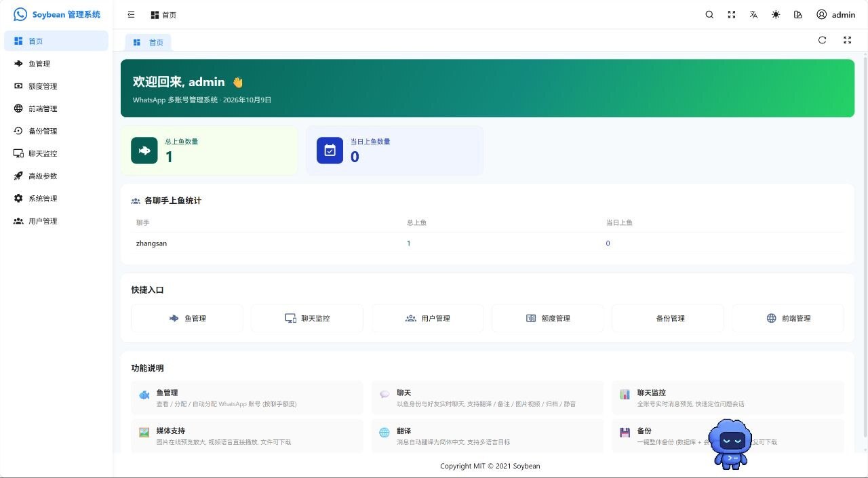Enter fullscreen using the header fullscreen icon
The image size is (868, 478).
(x=732, y=14)
